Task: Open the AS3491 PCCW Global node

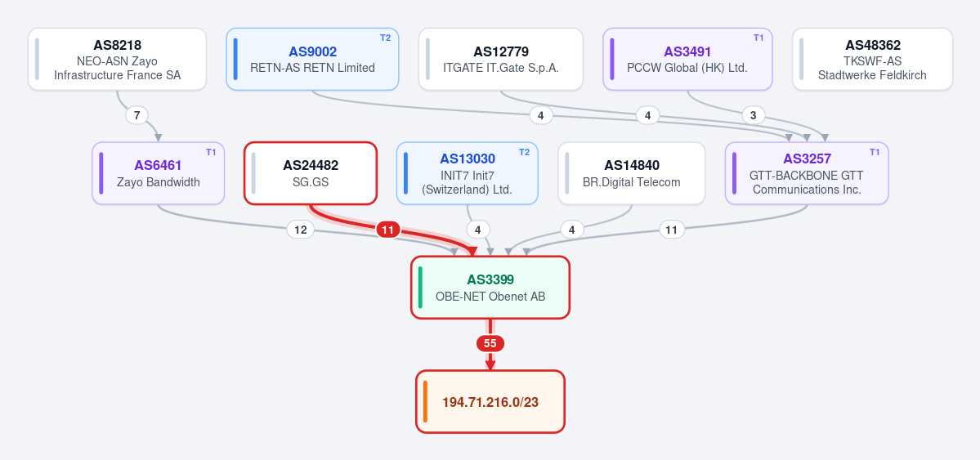Action: tap(687, 60)
